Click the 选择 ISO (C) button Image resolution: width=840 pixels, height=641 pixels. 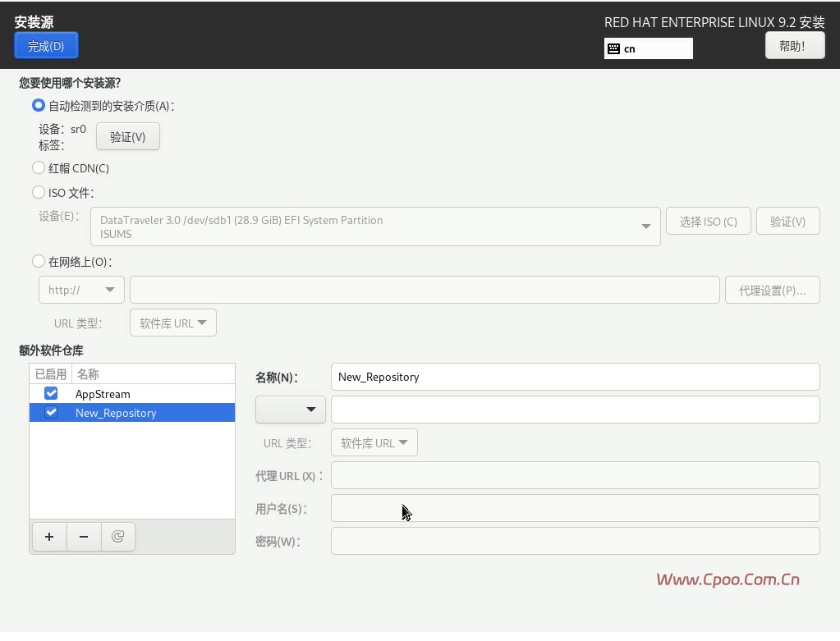[x=709, y=221]
